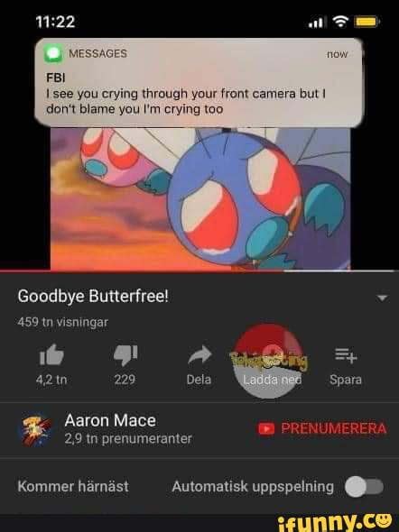This screenshot has height=532, width=399.
Task: Tap the thumbs-down dislike icon
Action: coord(125,355)
